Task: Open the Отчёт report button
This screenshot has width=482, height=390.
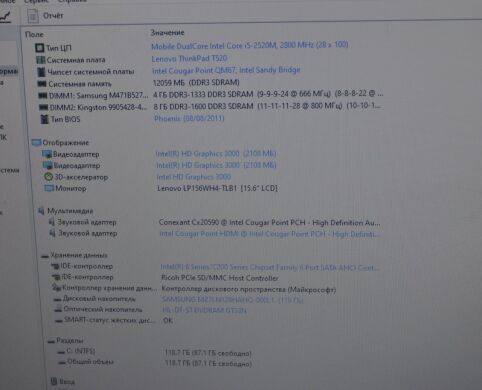Action: click(46, 16)
